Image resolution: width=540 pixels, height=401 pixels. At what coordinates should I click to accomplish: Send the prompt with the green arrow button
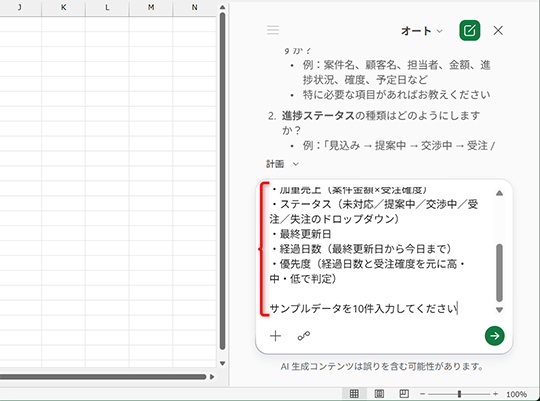tap(495, 336)
